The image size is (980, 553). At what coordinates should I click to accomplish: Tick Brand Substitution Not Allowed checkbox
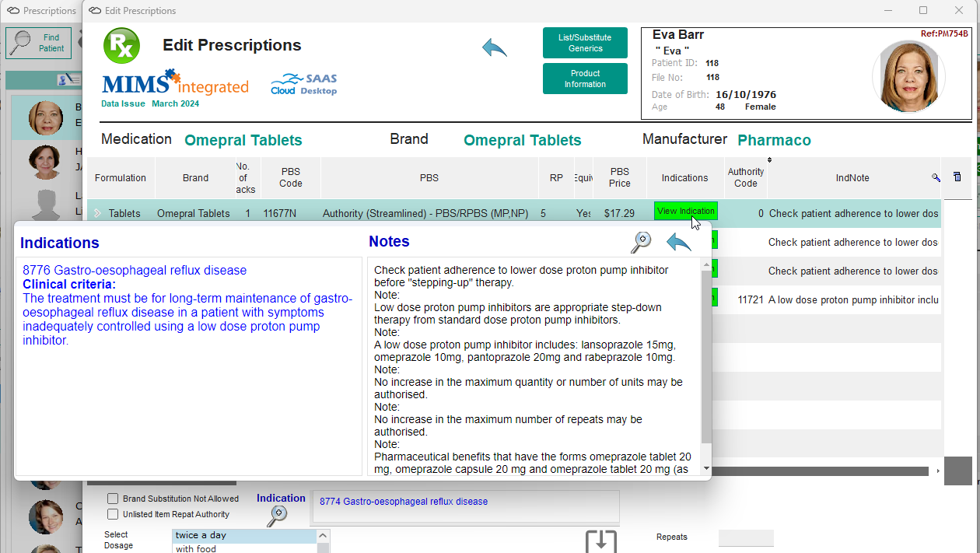tap(114, 499)
